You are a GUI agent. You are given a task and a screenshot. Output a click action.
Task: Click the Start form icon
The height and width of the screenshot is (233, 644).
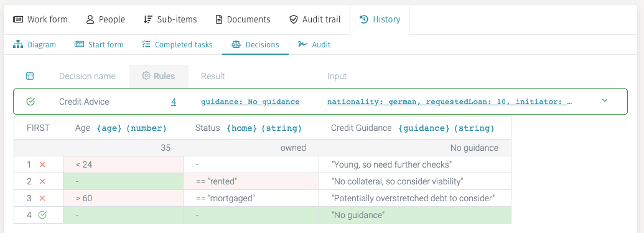[x=79, y=44]
